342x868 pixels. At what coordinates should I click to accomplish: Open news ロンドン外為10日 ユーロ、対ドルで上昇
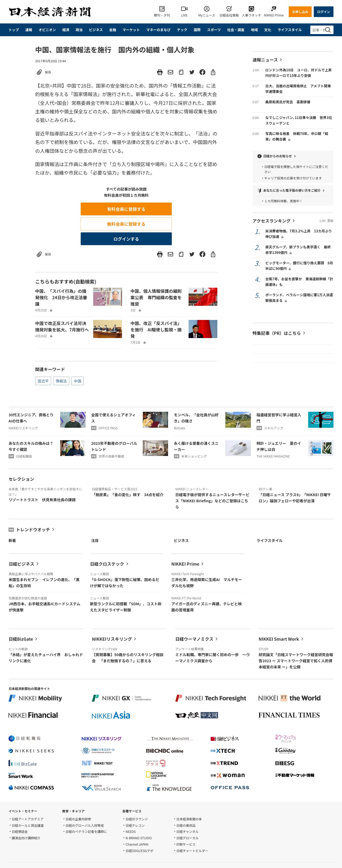[x=298, y=73]
